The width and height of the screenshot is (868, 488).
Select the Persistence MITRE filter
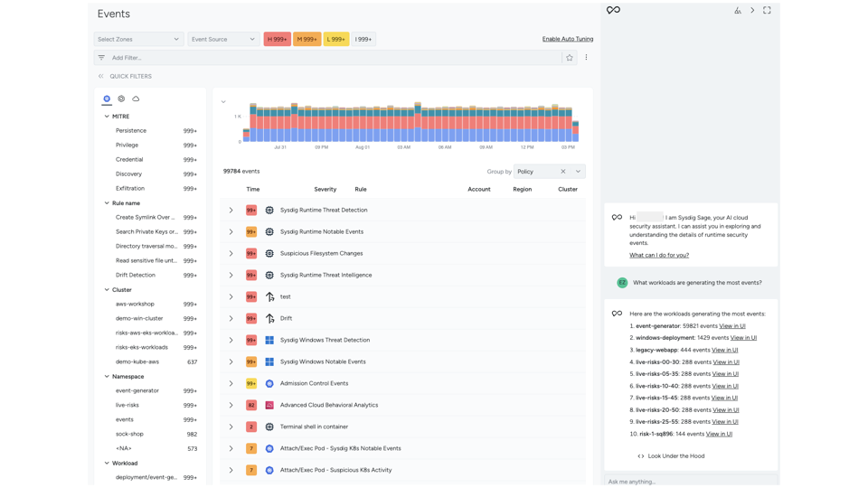coord(131,131)
